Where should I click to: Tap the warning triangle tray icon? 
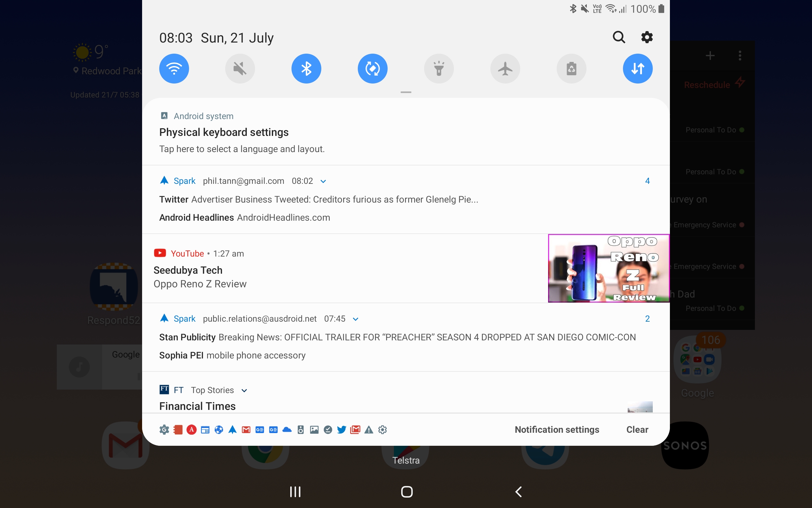(369, 430)
